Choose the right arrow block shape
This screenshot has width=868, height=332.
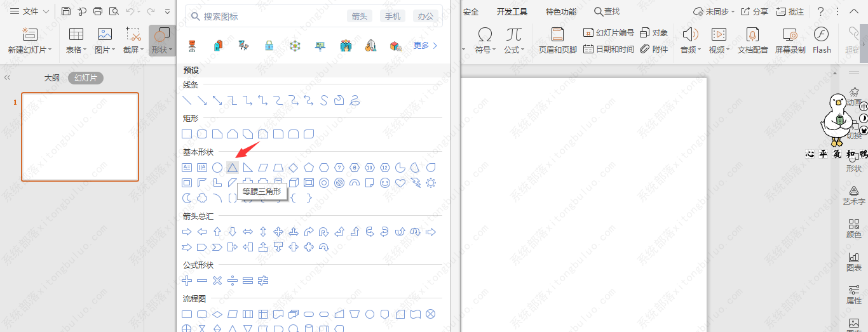187,232
